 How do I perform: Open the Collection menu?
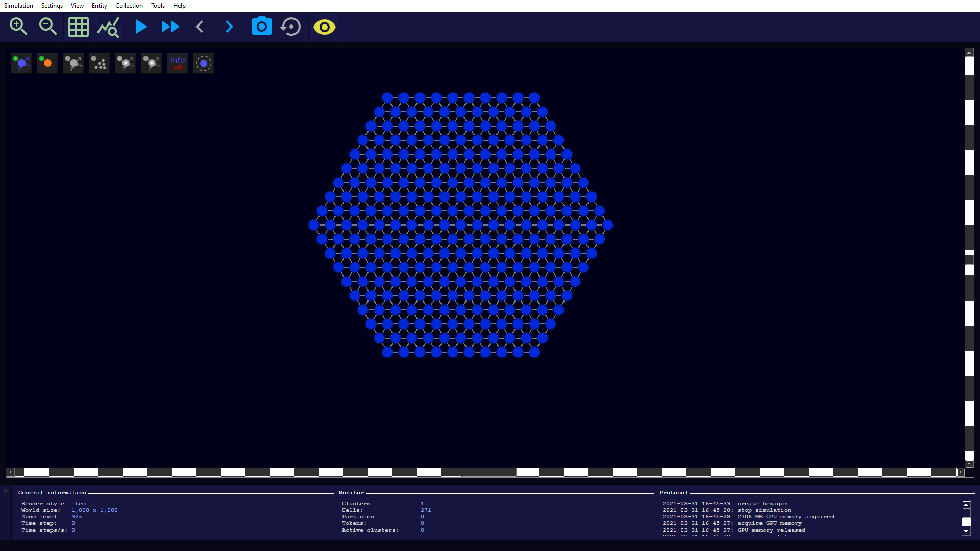click(x=129, y=6)
